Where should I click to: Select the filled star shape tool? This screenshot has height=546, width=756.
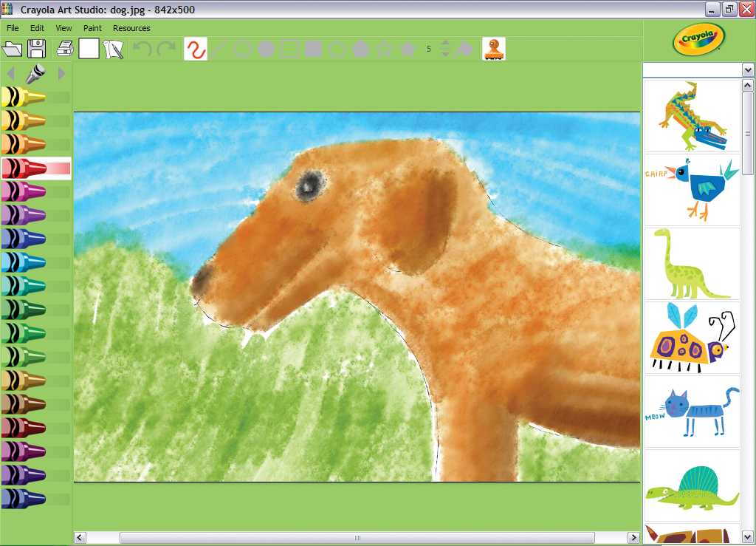[408, 50]
